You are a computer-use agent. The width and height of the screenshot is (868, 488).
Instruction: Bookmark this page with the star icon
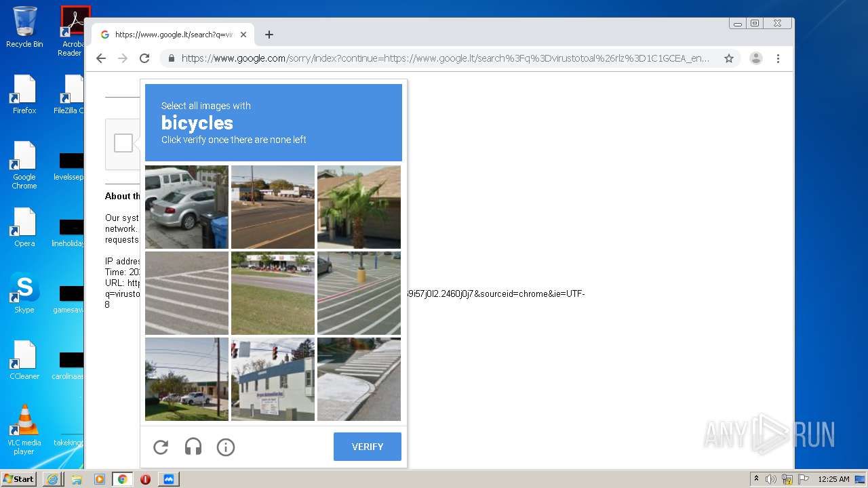729,58
